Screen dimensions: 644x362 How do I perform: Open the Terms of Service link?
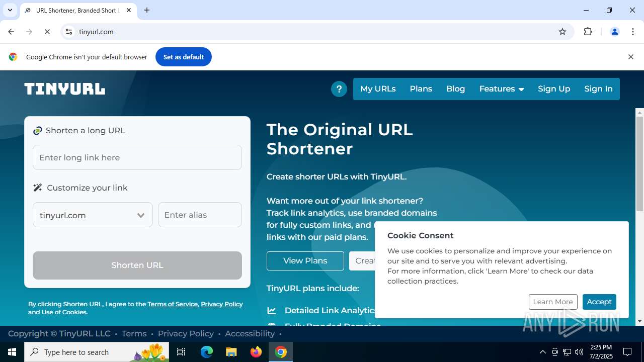(x=173, y=304)
